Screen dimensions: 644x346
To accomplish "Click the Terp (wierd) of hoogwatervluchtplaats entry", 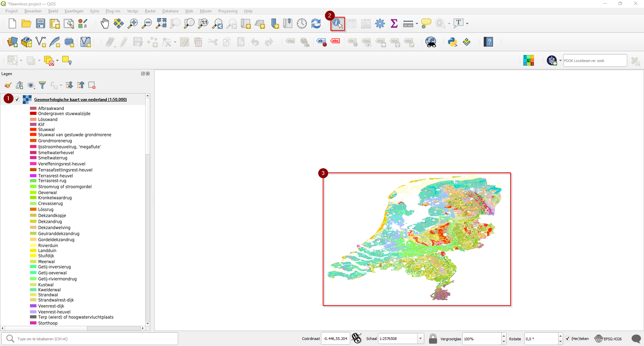I will point(76,317).
